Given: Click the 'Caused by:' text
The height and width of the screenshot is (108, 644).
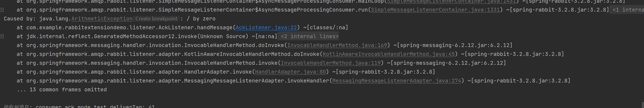Looking at the screenshot, I should coord(20,19).
